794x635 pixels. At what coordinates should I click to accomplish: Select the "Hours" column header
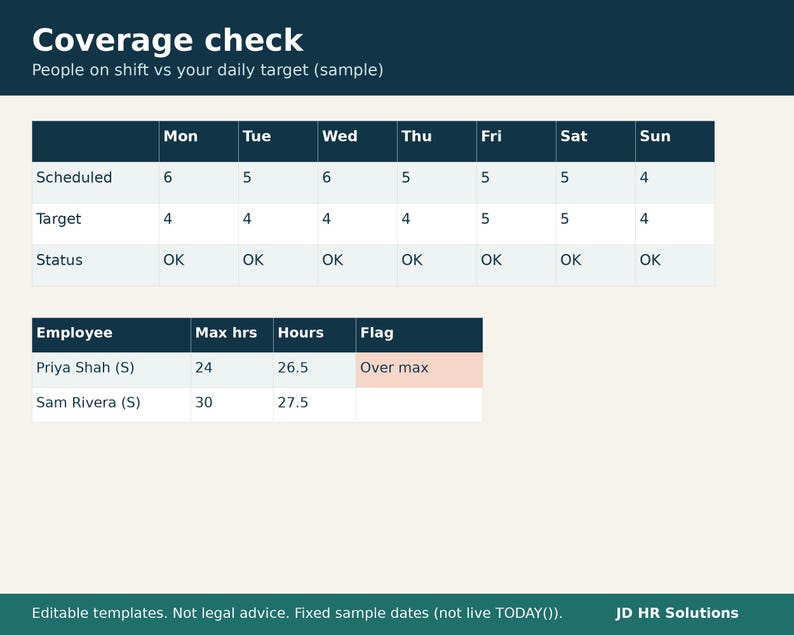point(314,335)
